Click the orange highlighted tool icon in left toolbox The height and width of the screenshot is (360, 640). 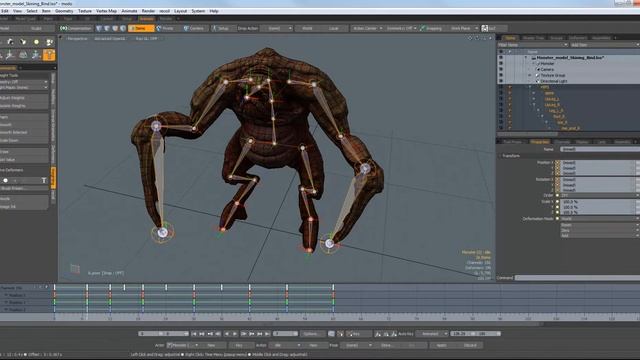[49, 55]
